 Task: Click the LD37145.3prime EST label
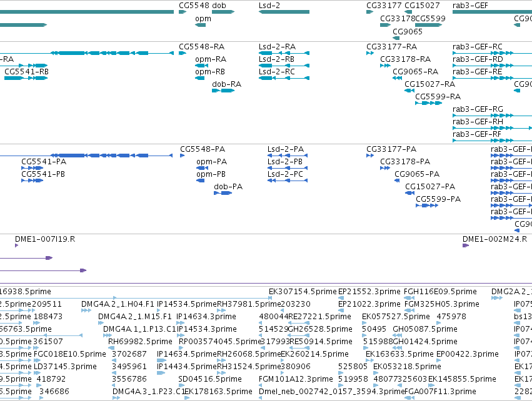coord(66,367)
